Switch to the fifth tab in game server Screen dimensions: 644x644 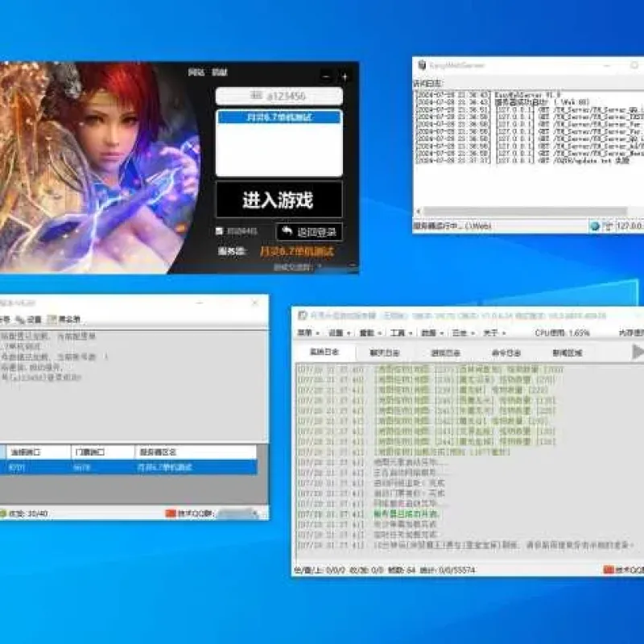point(567,353)
